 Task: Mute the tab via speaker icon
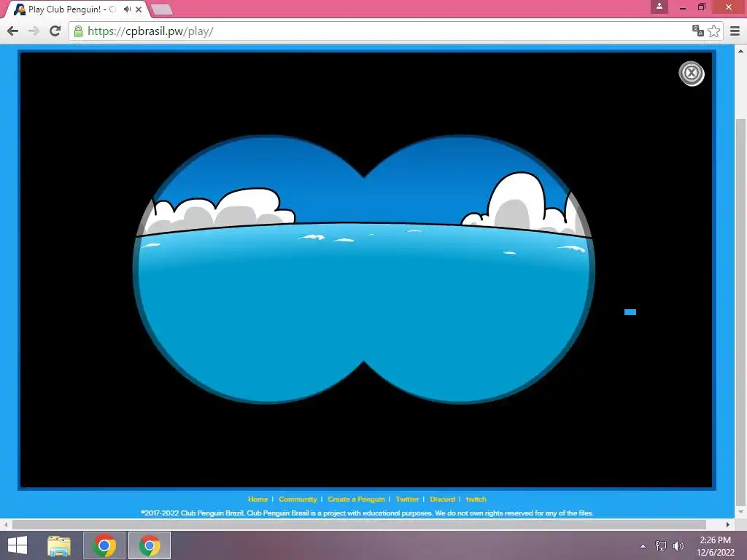tap(127, 9)
